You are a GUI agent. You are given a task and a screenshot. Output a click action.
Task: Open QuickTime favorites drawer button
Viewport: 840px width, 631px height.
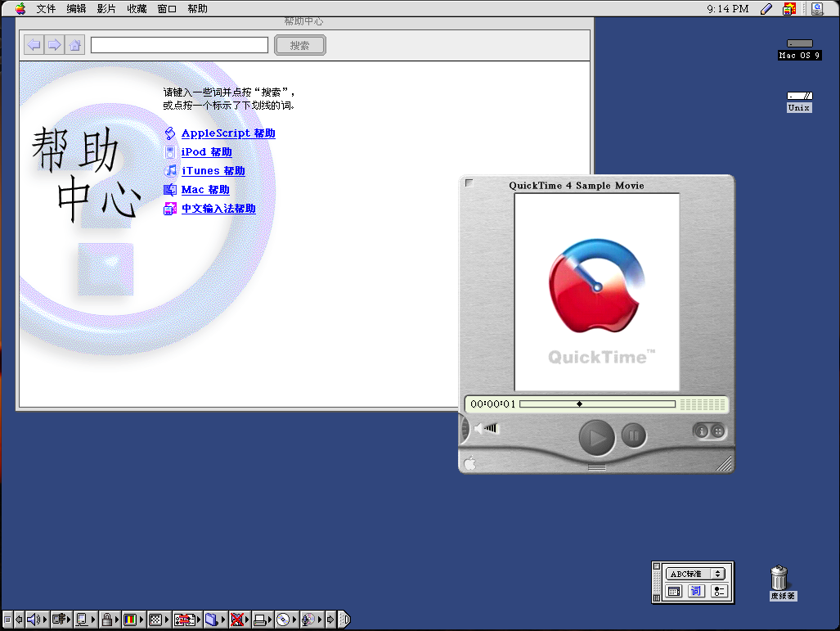click(x=718, y=431)
